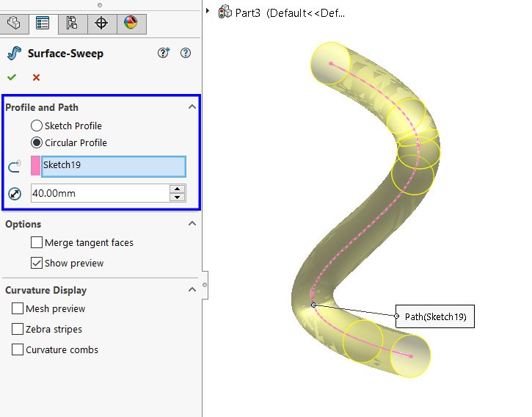Open the DimXpertManager tab
This screenshot has width=532, height=417.
click(101, 23)
